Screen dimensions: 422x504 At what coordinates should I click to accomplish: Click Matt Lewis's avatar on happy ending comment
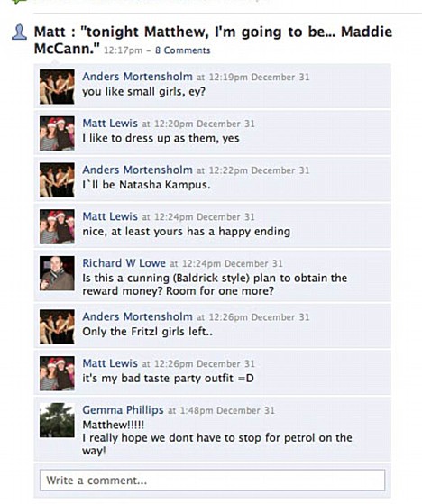click(x=57, y=226)
